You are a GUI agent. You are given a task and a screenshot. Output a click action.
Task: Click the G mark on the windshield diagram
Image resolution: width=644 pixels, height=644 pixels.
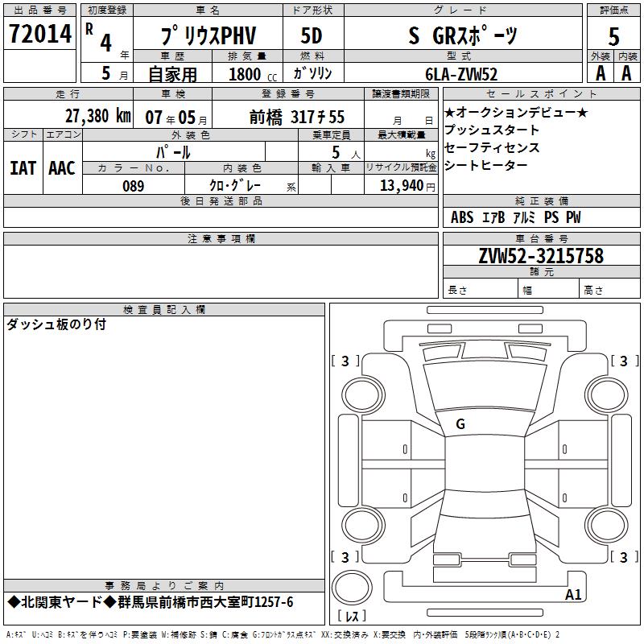(x=460, y=424)
